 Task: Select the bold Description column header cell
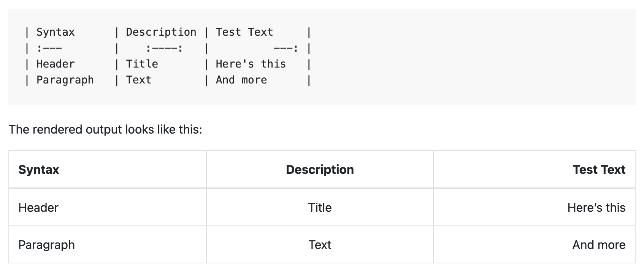pyautogui.click(x=320, y=170)
